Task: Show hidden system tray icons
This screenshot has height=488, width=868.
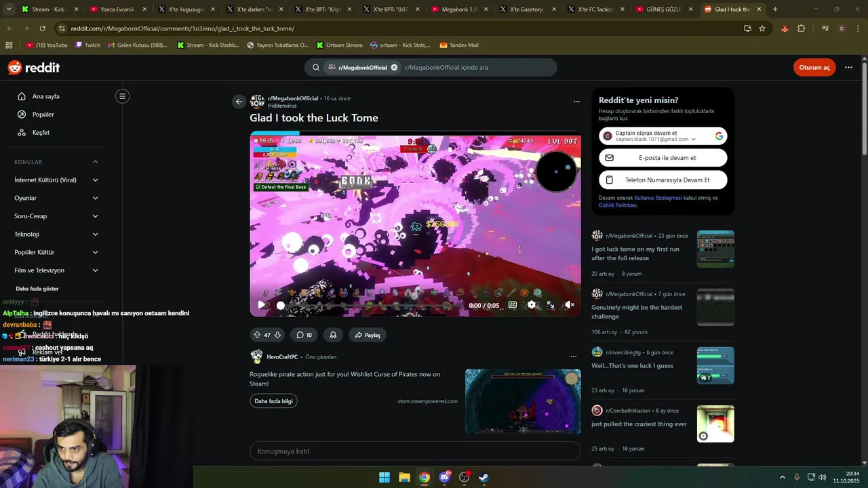Action: tap(782, 477)
